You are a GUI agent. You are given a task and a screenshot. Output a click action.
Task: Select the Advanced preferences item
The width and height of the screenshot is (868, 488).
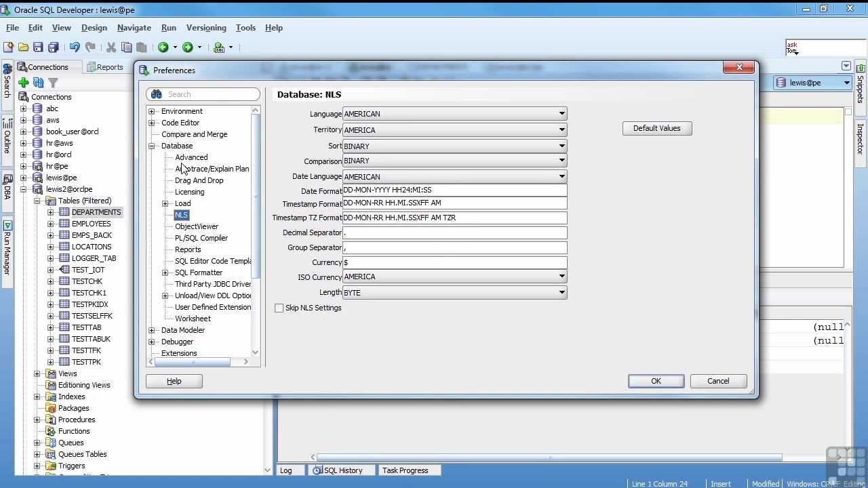point(191,157)
